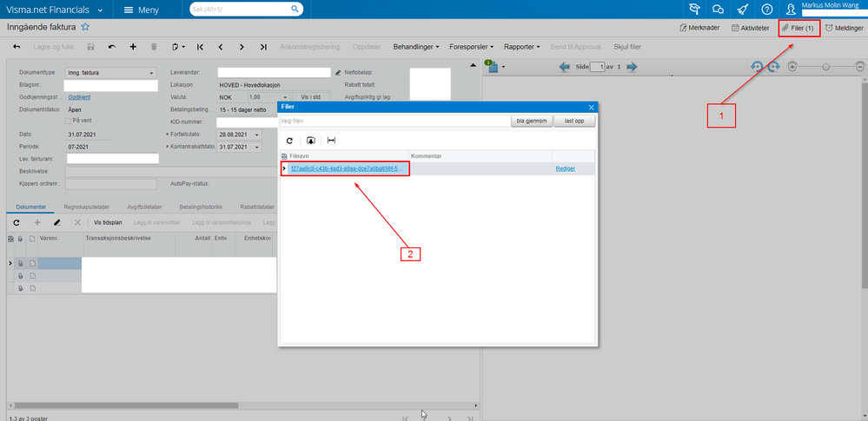The image size is (868, 421).
Task: Open the graduation cap learning icon
Action: tap(693, 10)
